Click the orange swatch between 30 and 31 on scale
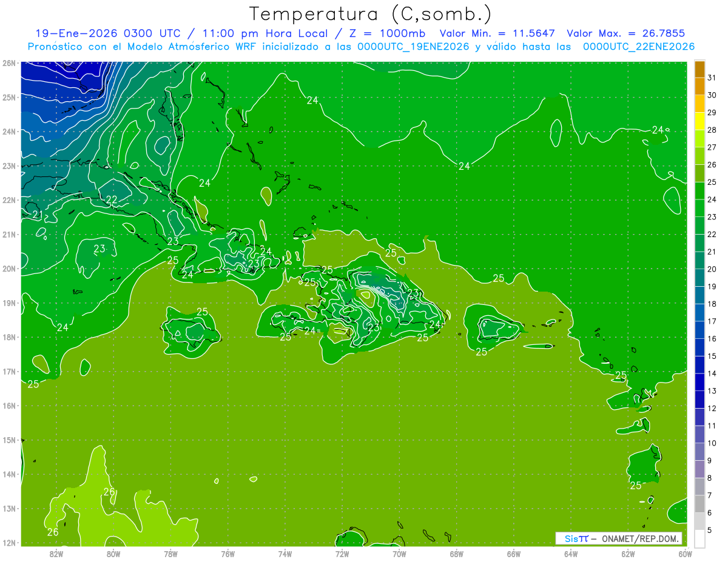Viewport: 728px width, 562px height. [x=699, y=87]
